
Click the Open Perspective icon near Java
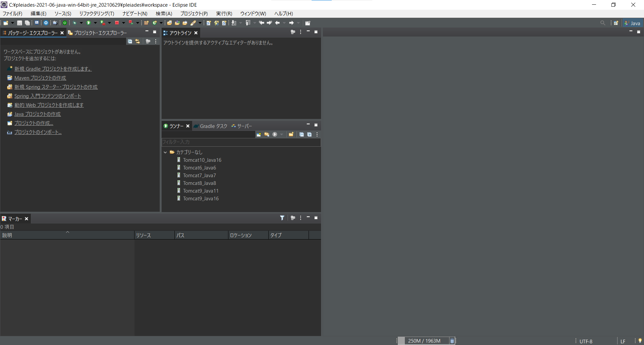pos(616,23)
